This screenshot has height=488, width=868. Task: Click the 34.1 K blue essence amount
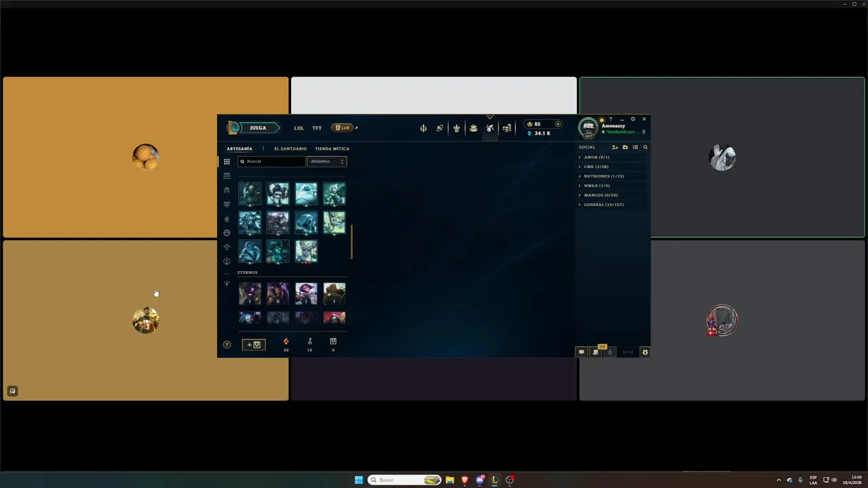(x=542, y=133)
